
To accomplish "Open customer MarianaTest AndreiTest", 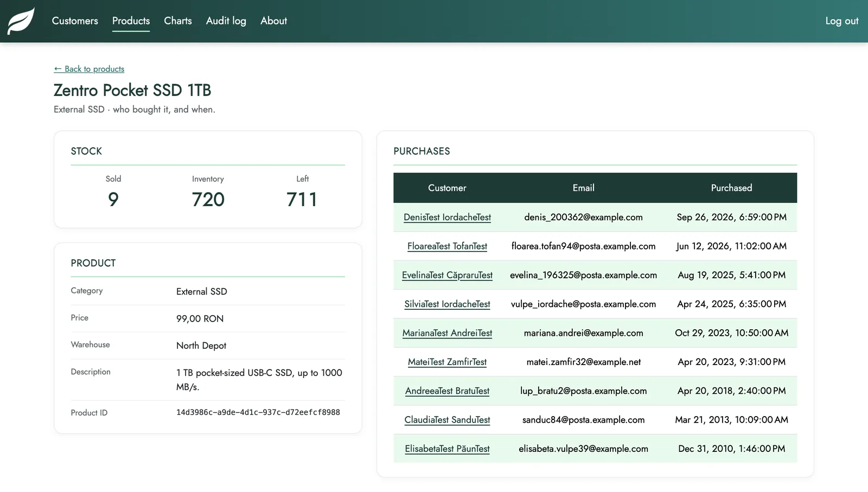I will [447, 333].
